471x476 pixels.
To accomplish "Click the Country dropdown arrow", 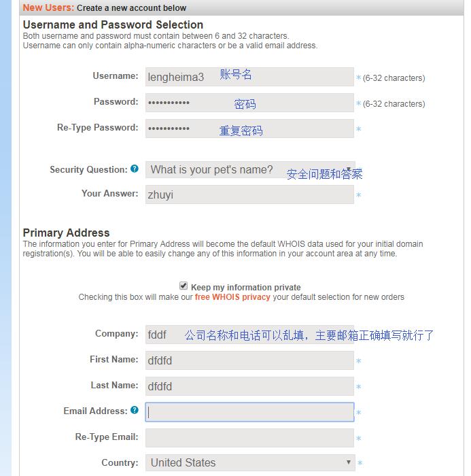I will (349, 462).
